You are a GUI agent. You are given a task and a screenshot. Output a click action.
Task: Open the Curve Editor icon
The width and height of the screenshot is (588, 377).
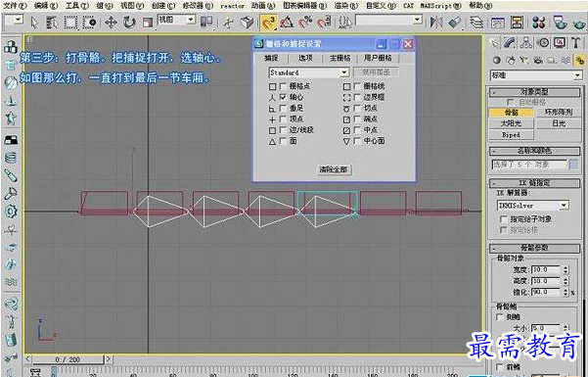click(x=498, y=23)
